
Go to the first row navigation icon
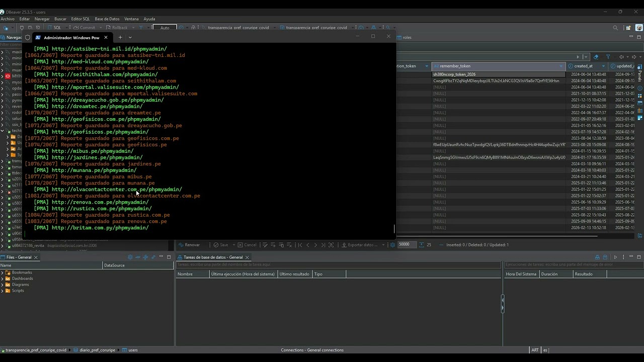coord(300,245)
